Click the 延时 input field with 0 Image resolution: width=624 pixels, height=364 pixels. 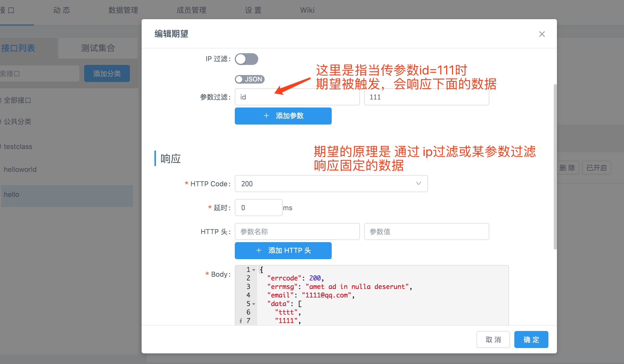(258, 208)
